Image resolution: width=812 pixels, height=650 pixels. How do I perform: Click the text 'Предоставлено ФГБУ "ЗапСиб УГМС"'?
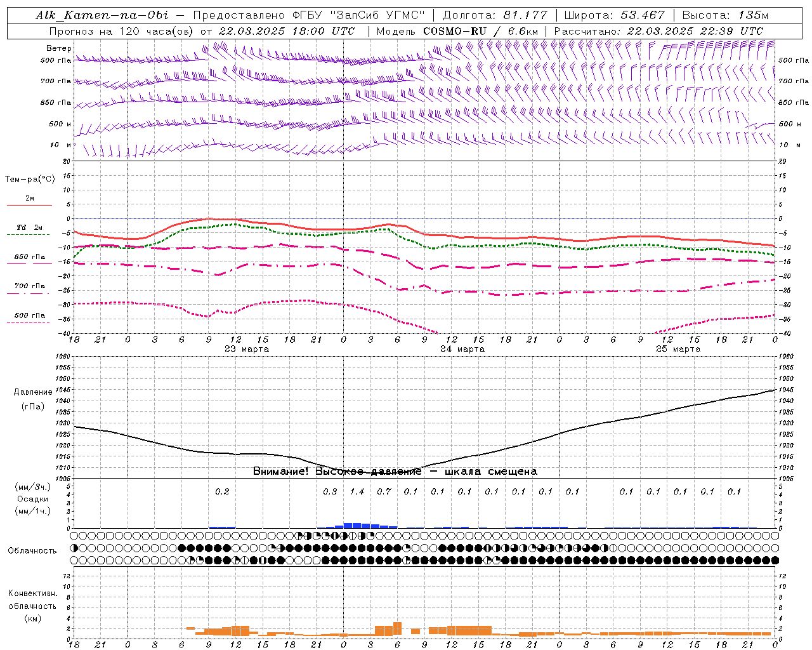(308, 15)
